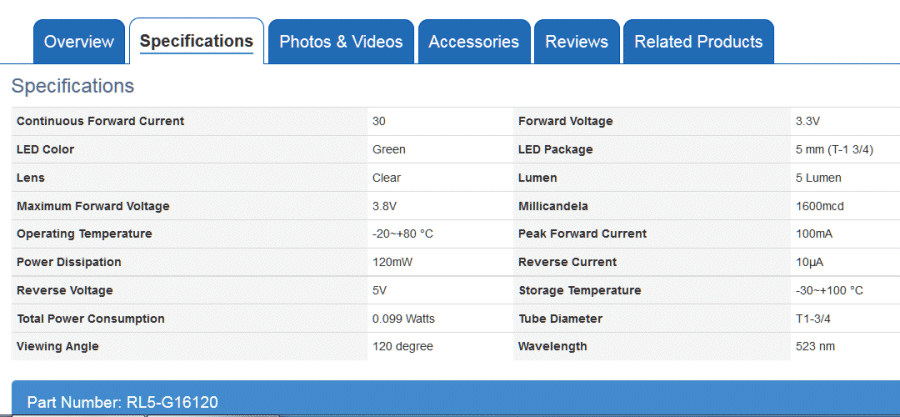Switch to the Photos & Videos tab
This screenshot has height=417, width=900.
coord(341,42)
